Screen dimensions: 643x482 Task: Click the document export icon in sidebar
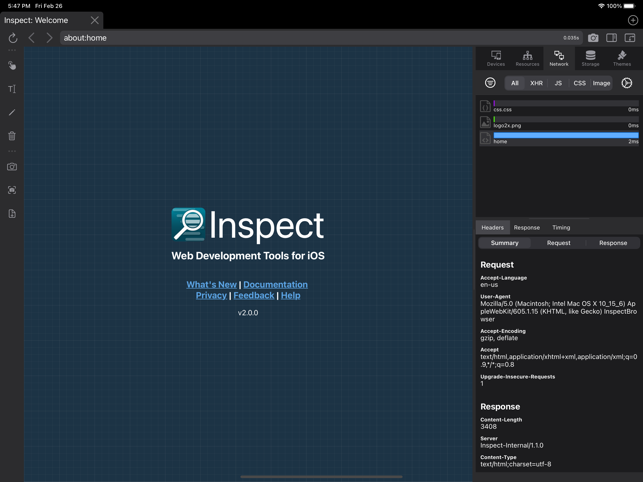coord(12,213)
